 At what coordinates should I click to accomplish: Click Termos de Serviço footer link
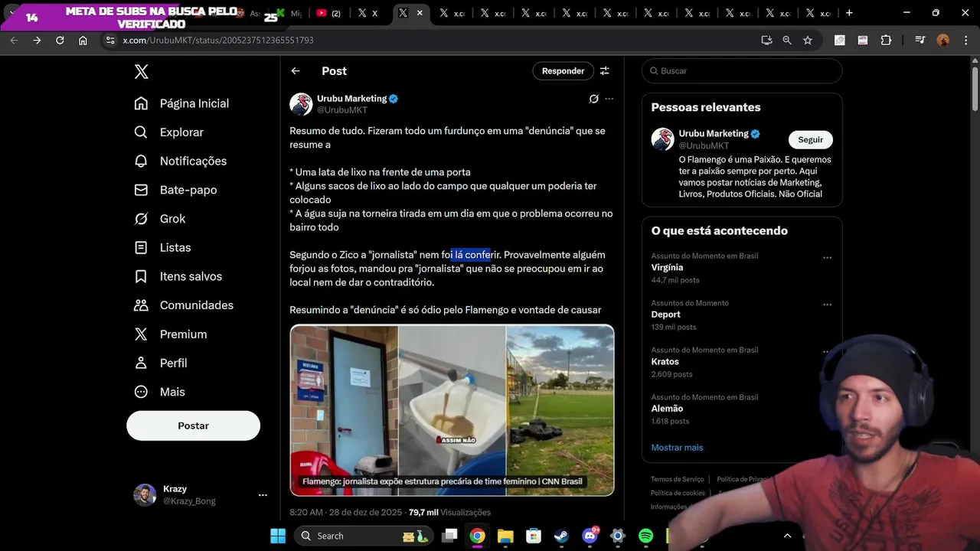tap(677, 479)
